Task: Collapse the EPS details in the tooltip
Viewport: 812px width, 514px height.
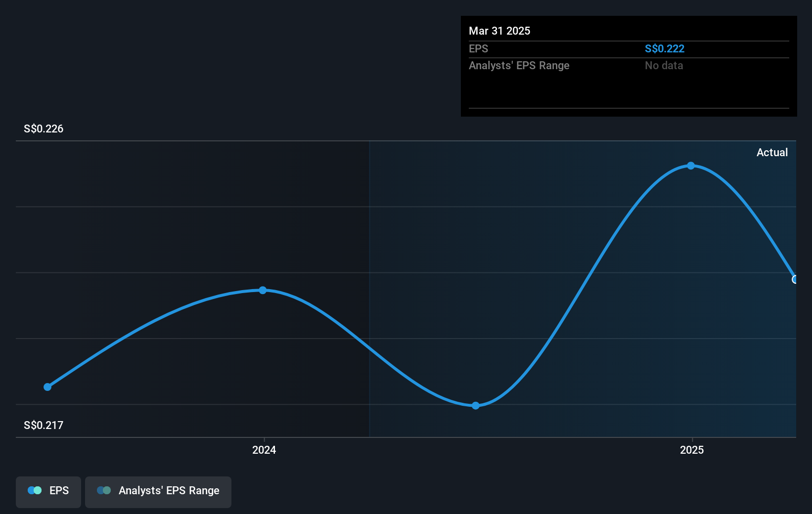Action: pos(478,48)
